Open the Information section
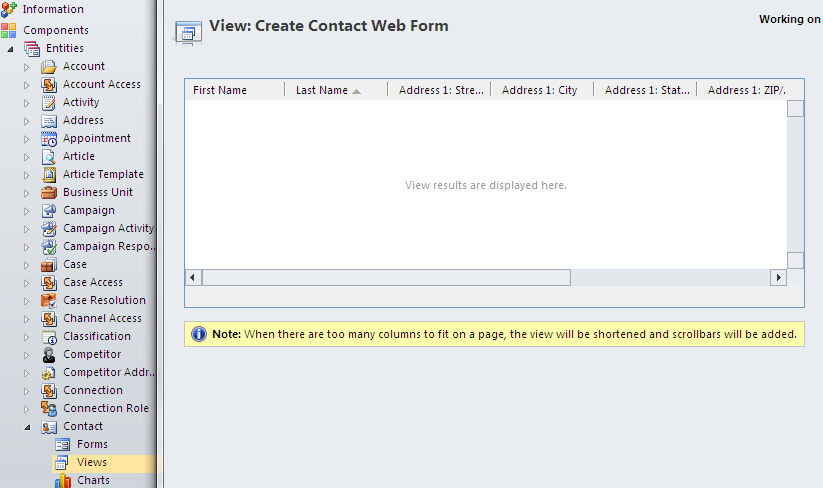 (x=53, y=9)
